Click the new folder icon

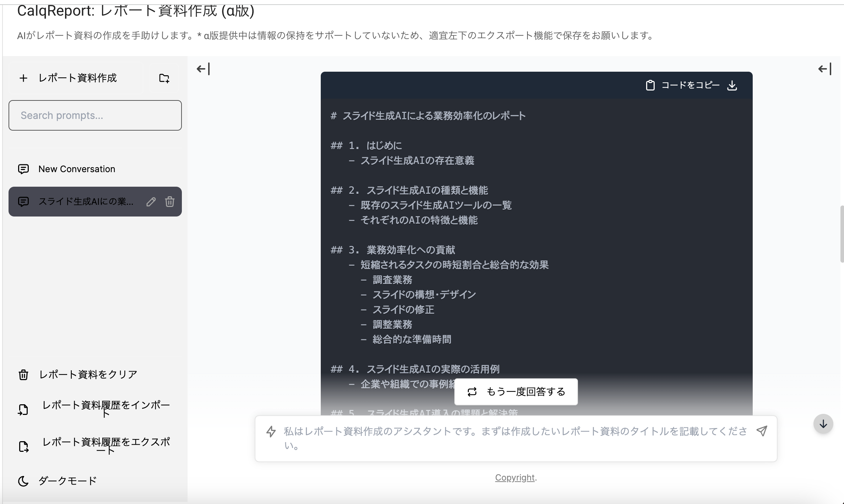point(164,78)
